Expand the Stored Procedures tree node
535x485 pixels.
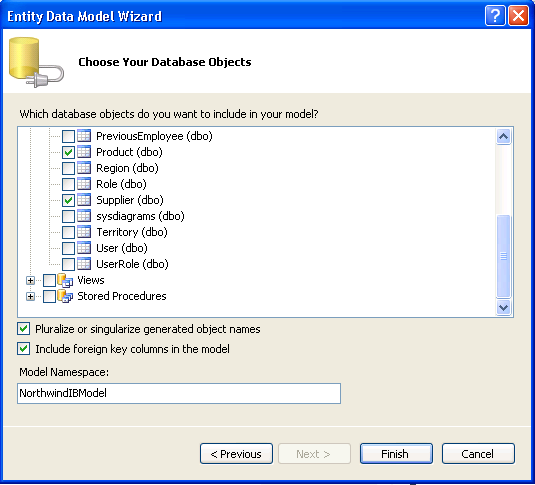tap(30, 297)
